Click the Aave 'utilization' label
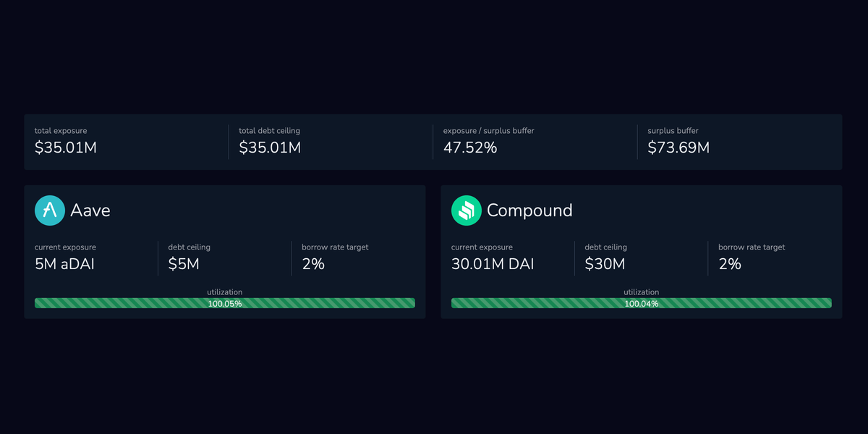Image resolution: width=868 pixels, height=434 pixels. pos(225,292)
